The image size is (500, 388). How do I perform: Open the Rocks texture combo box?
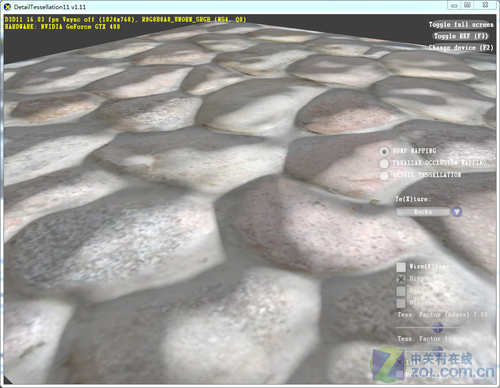pyautogui.click(x=423, y=212)
